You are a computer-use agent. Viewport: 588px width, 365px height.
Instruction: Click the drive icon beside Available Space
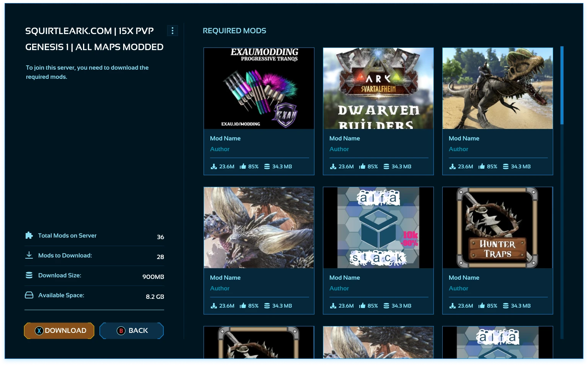[29, 295]
